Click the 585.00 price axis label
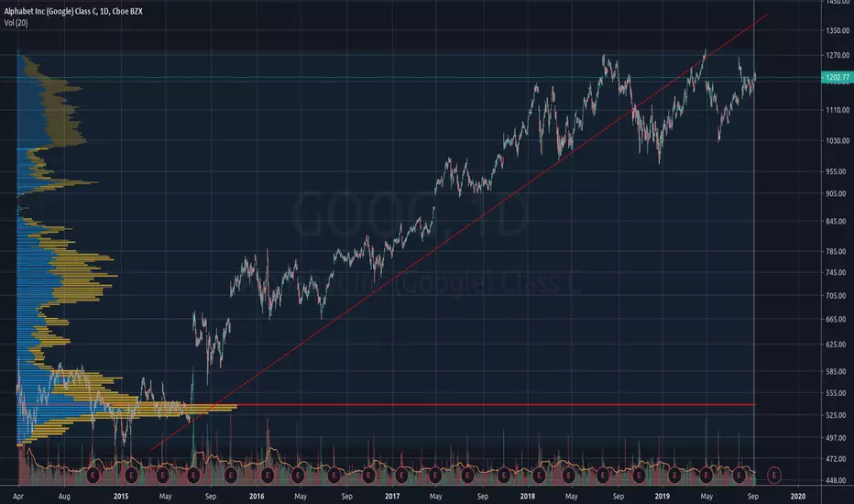Screen dimensions: 854x504 tap(838, 372)
